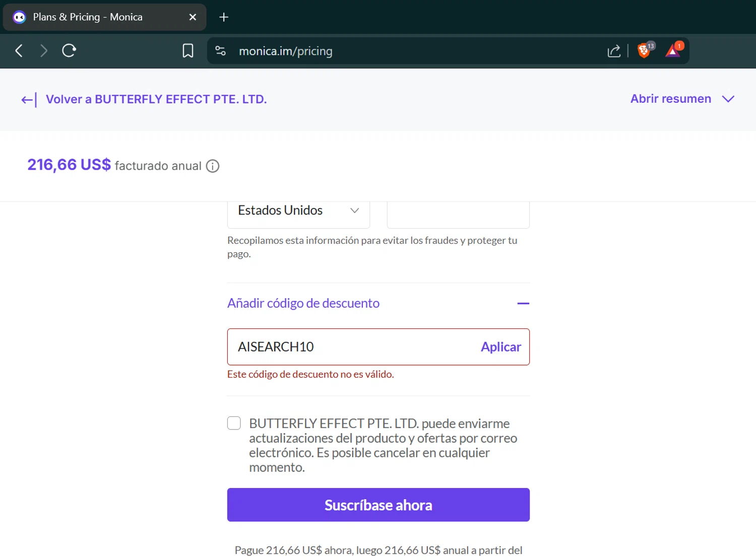This screenshot has height=560, width=756.
Task: Check the product updates email checkbox
Action: coord(234,423)
